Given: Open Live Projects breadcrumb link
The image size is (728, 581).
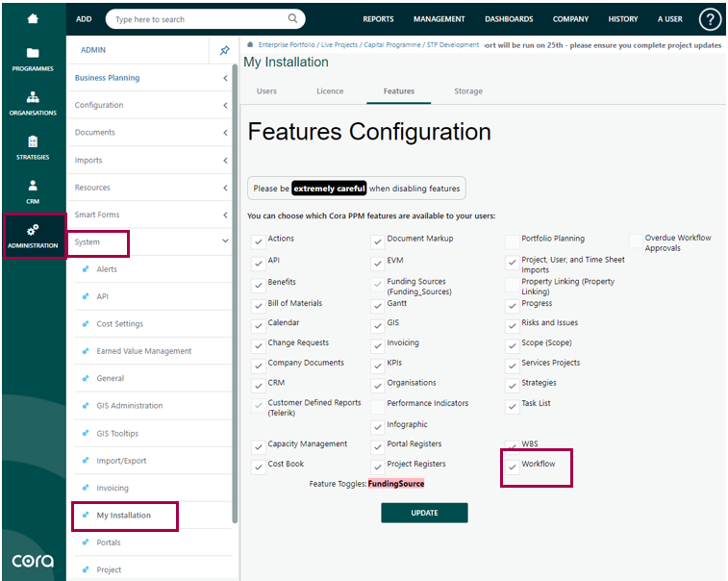Looking at the screenshot, I should pyautogui.click(x=339, y=44).
